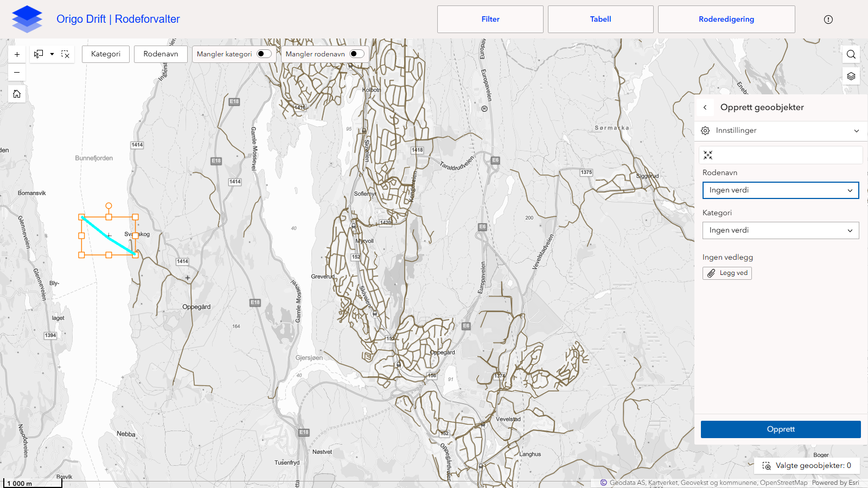Click the Valgte geoobjekter: 0 indicator
Image resolution: width=868 pixels, height=488 pixels.
pyautogui.click(x=807, y=466)
